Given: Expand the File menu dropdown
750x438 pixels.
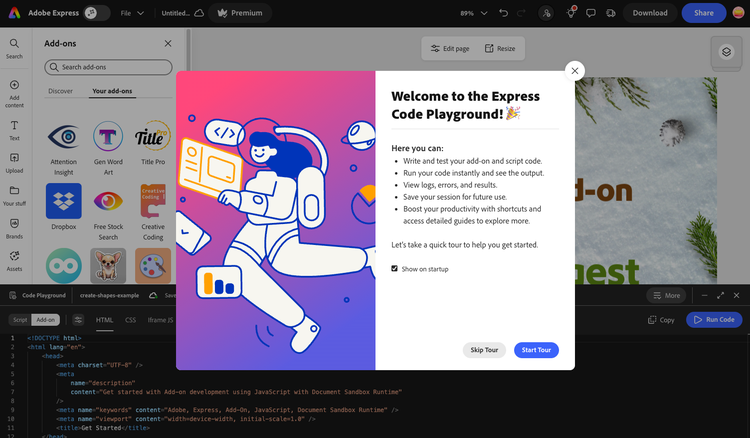Looking at the screenshot, I should tap(131, 13).
